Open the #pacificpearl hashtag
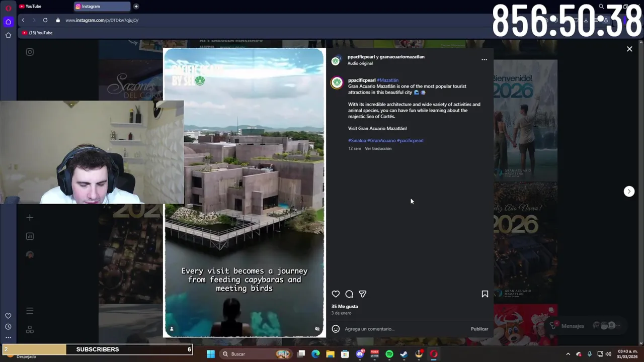The height and width of the screenshot is (362, 644). click(x=410, y=141)
